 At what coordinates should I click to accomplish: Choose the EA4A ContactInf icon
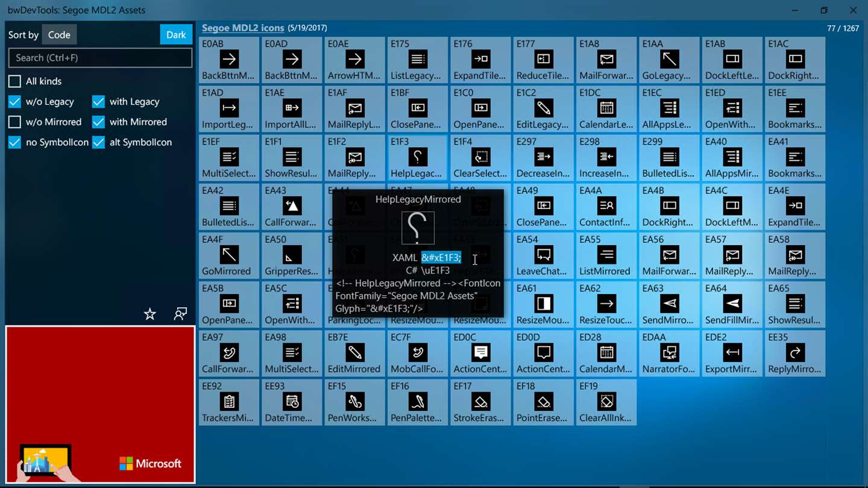(x=606, y=207)
